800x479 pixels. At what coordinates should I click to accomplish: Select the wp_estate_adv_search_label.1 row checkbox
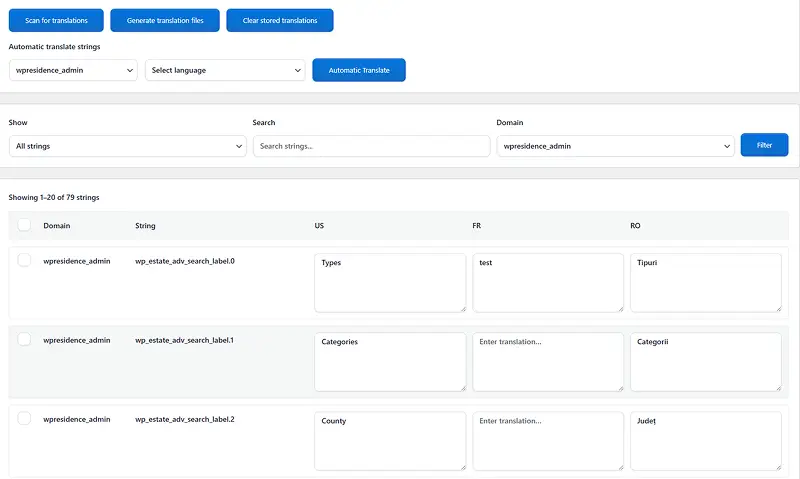[24, 340]
